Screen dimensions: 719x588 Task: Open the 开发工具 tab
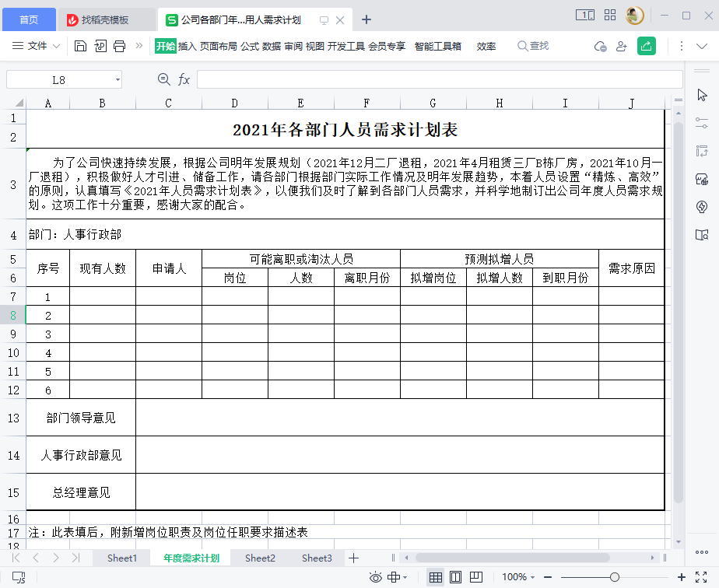coord(346,46)
